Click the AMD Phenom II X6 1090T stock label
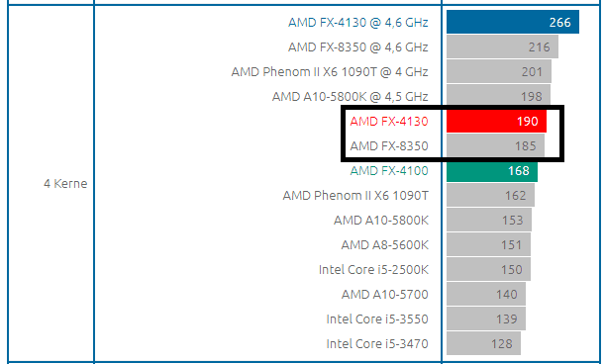 point(355,195)
